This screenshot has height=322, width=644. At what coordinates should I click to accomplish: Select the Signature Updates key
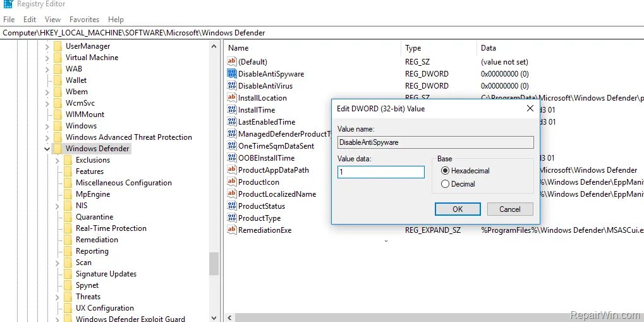pos(106,274)
